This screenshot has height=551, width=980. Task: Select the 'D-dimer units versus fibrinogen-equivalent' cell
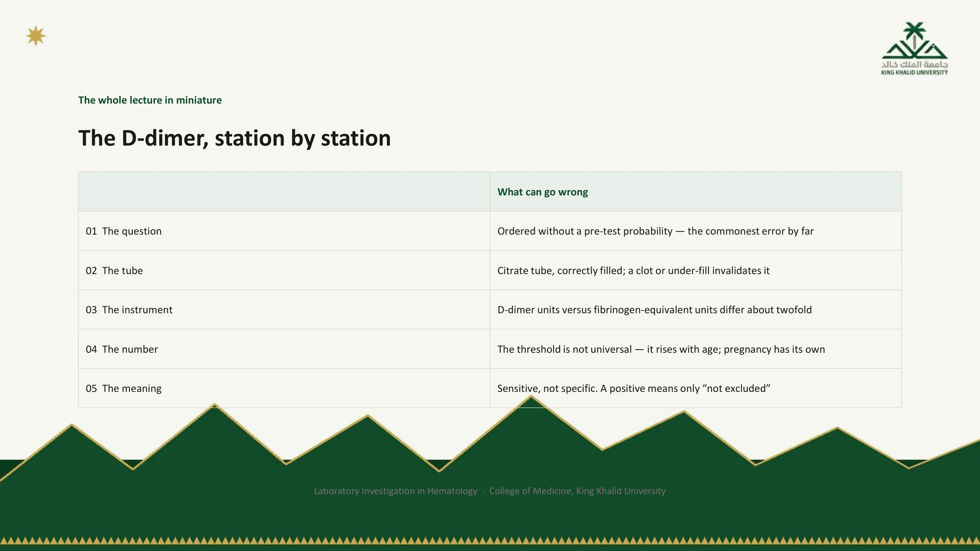point(695,310)
